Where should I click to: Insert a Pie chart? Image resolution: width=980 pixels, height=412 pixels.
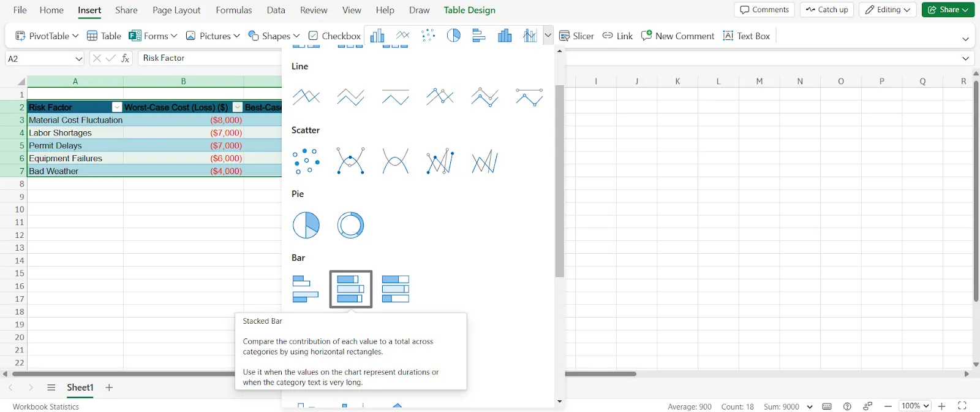tap(306, 225)
